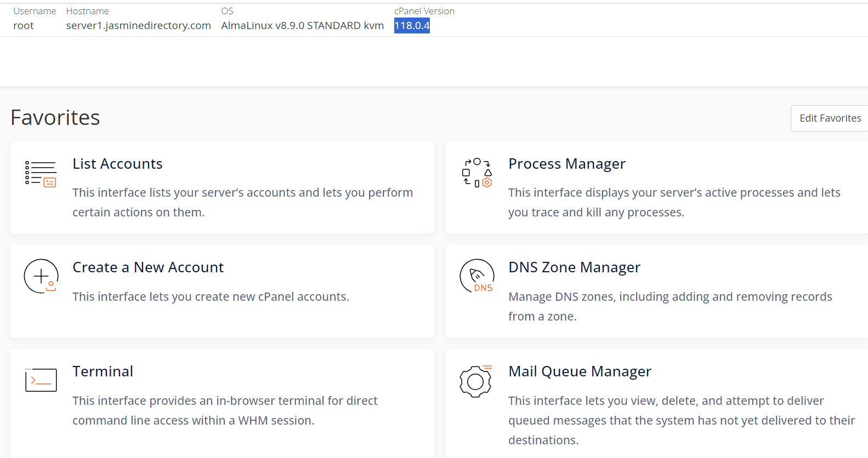The image size is (868, 458).
Task: Click the Mail Queue Manager gear icon
Action: pyautogui.click(x=476, y=381)
